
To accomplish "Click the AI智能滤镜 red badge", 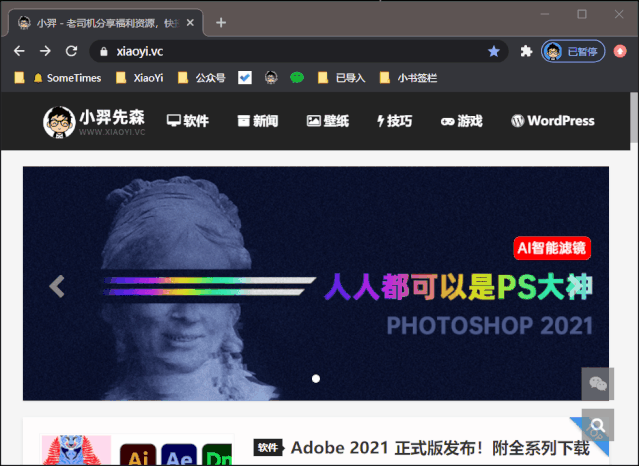I will click(552, 248).
